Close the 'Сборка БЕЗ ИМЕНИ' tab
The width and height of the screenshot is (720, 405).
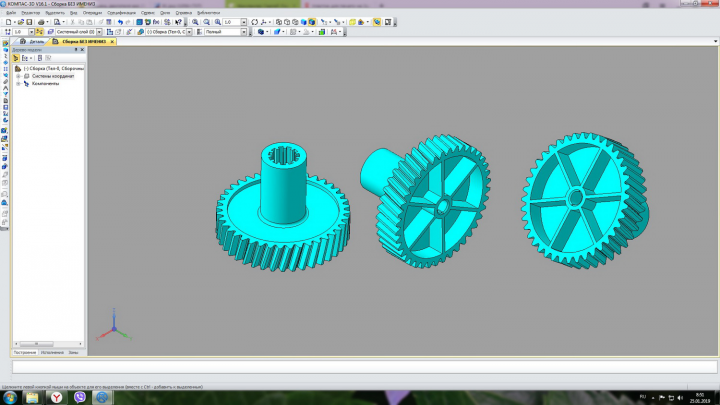(x=112, y=42)
